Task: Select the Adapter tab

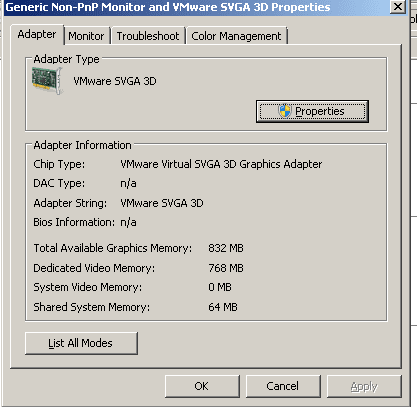Action: point(37,34)
